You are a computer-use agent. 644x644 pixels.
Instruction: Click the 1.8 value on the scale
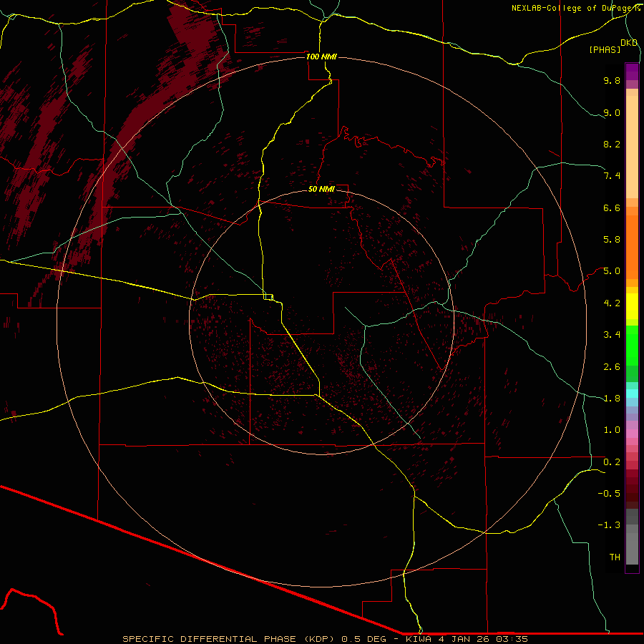[x=612, y=399]
